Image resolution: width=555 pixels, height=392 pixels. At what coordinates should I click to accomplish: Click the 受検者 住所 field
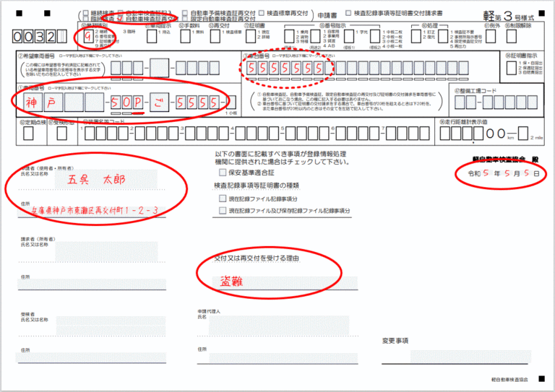coord(91,357)
